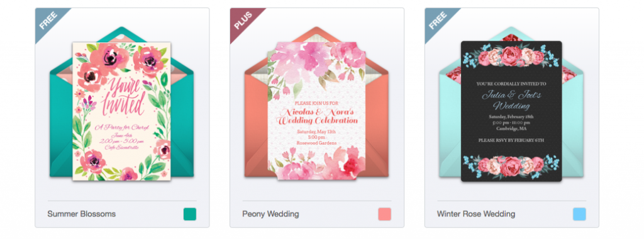Click "Cafe Escadrille" line on Summer Blossoms invitation
Screen dimensions: 644x239
[x=122, y=147]
